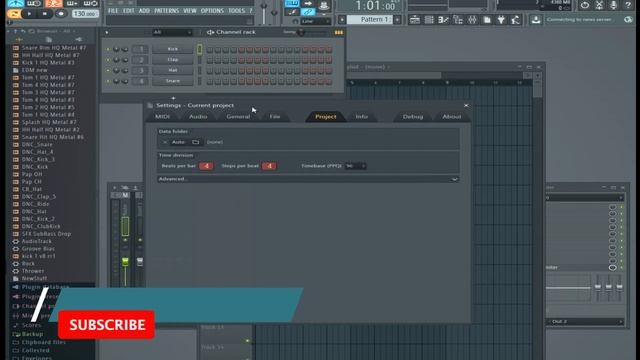Click the tempo tapper icon in toolbar
640x360 pixels.
(516, 20)
